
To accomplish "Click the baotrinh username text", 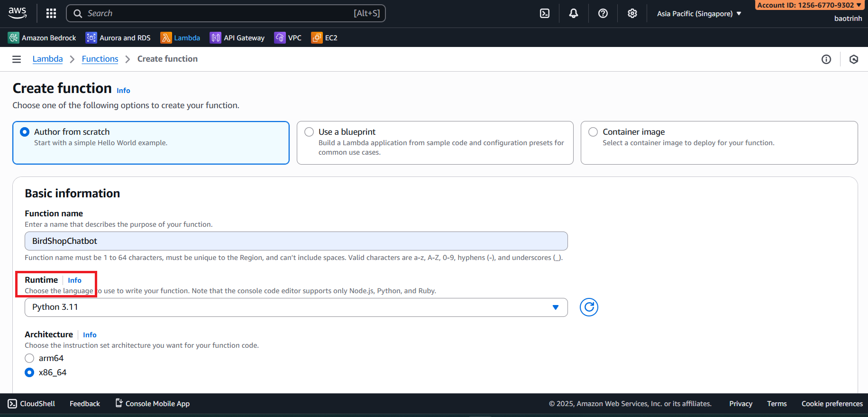I will [848, 19].
